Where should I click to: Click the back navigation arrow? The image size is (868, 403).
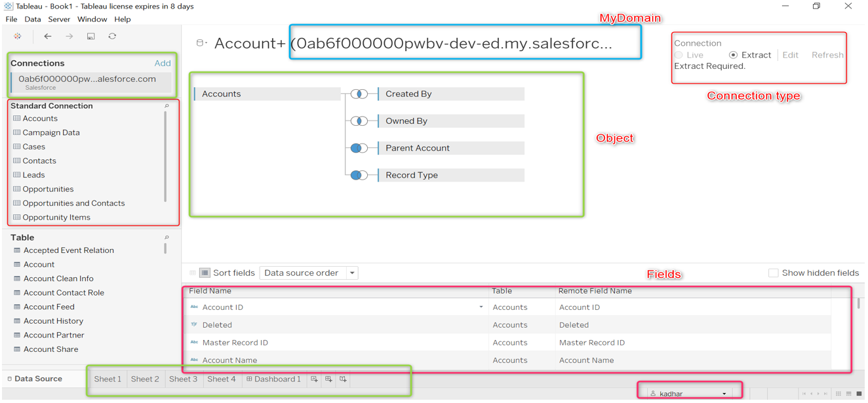coord(47,36)
